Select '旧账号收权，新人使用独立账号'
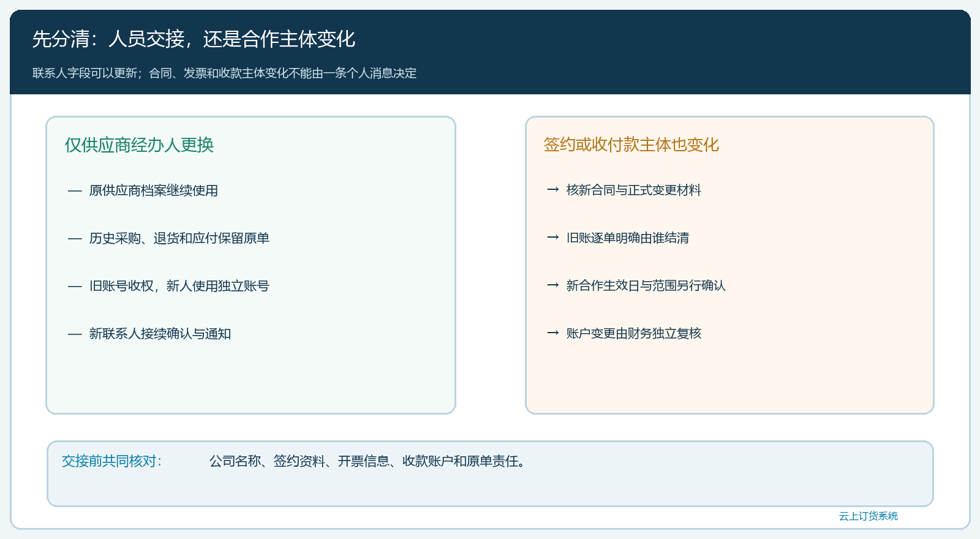 [179, 286]
